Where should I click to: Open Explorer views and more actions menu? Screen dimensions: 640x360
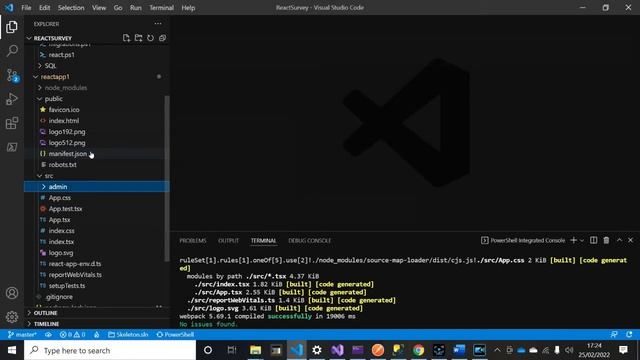[158, 24]
